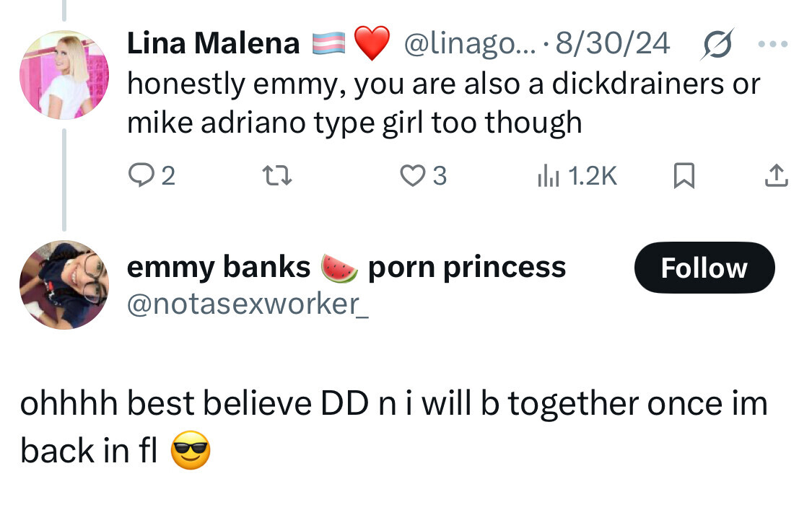Click the "honestly emmy" tweet text
The height and width of the screenshot is (510, 812).
[x=443, y=103]
